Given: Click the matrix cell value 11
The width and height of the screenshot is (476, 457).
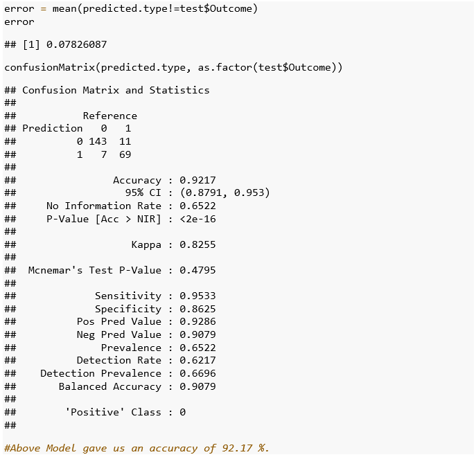Looking at the screenshot, I should tap(125, 141).
